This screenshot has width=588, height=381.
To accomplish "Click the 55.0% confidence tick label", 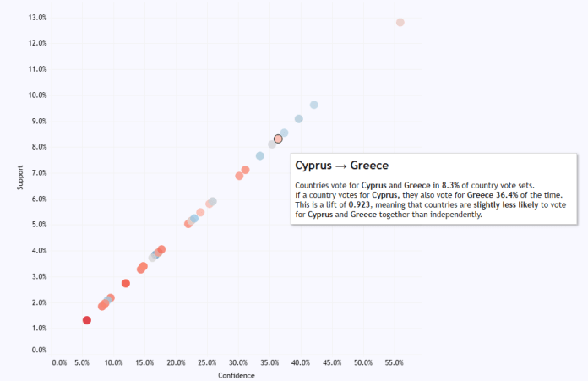I will click(394, 362).
